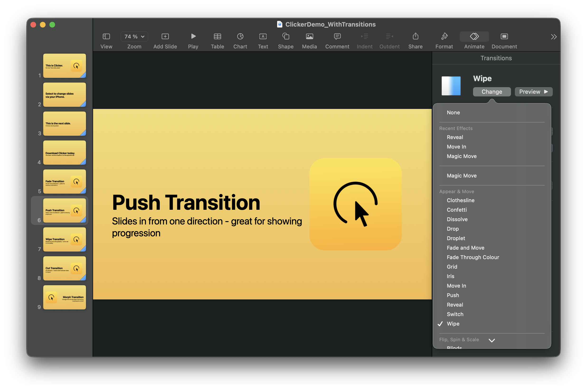Insert a Chart from the toolbar

[x=240, y=40]
